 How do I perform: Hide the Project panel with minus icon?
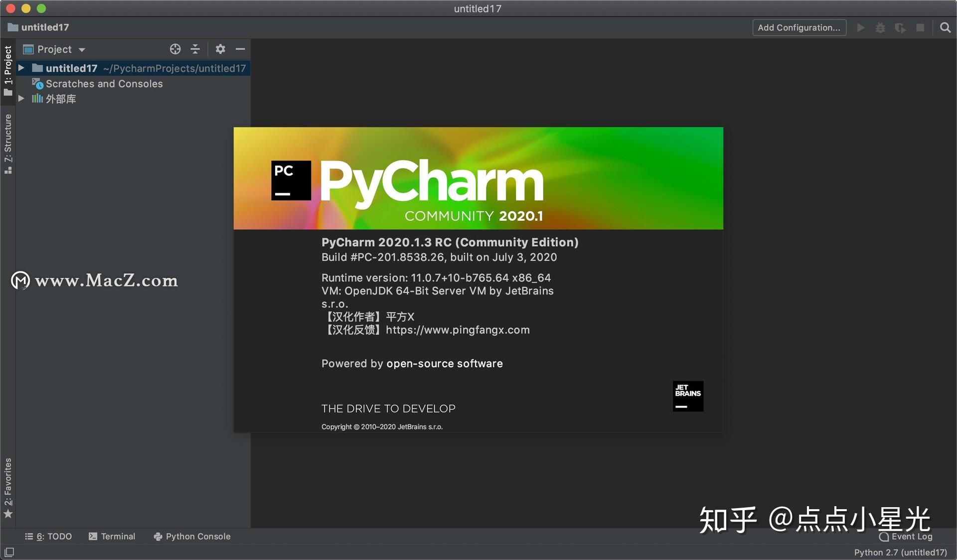[x=241, y=49]
